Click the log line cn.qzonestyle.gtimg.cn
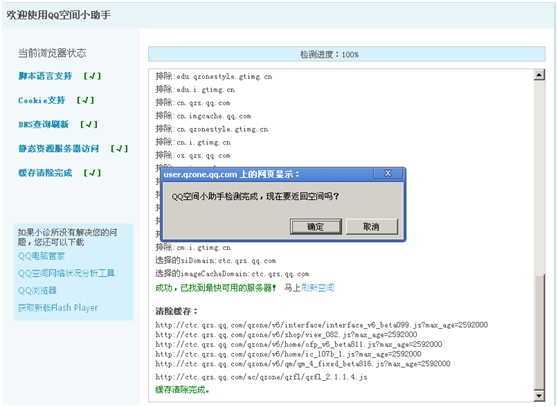 click(212, 129)
